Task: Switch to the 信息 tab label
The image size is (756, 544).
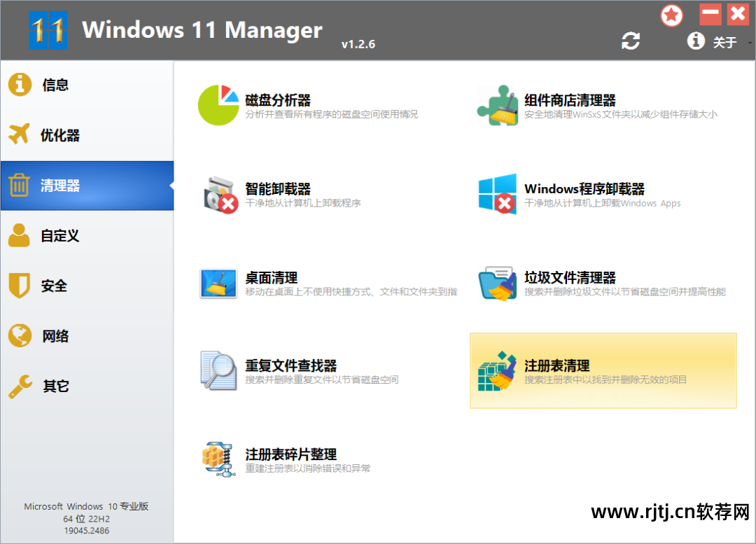Action: coord(55,85)
